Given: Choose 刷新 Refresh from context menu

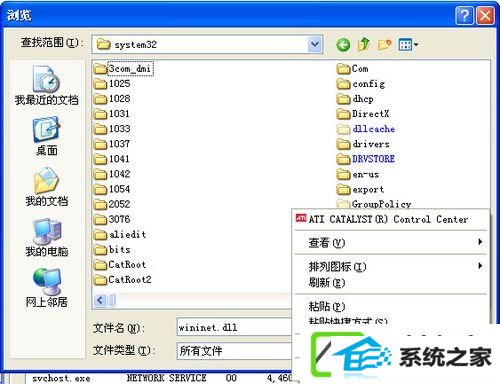Looking at the screenshot, I should click(390, 282).
